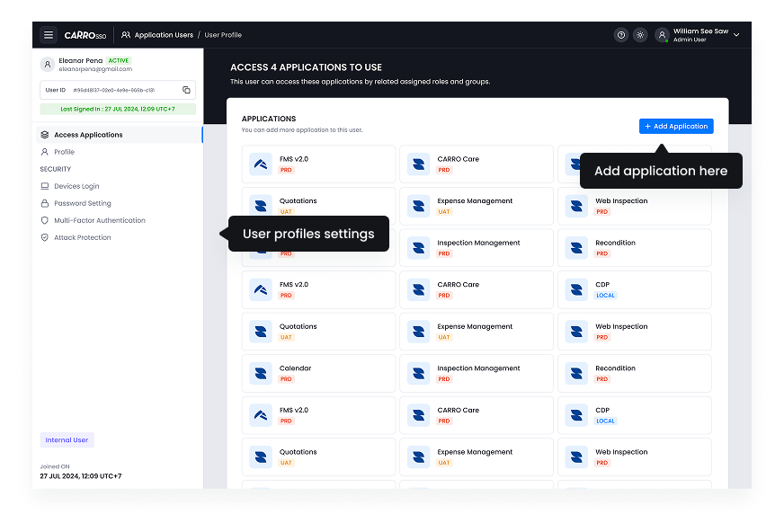Click the Quotations application icon
784x532 pixels.
pos(259,206)
